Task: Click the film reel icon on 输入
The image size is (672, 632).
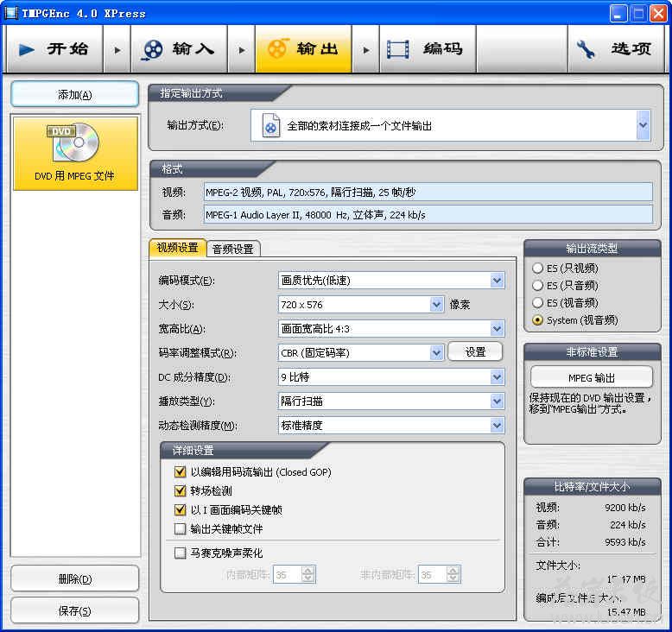Action: click(x=152, y=50)
